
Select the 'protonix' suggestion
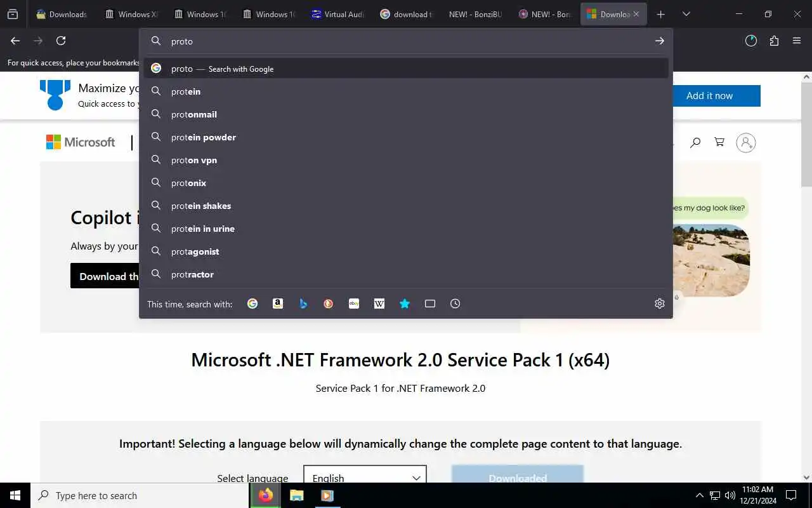click(x=406, y=183)
